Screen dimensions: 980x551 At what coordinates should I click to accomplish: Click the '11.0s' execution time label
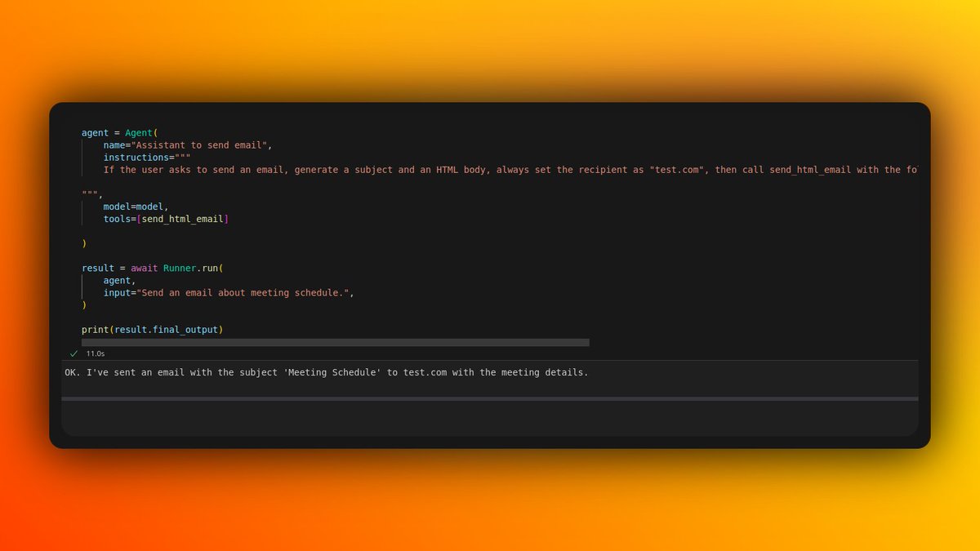click(x=96, y=353)
